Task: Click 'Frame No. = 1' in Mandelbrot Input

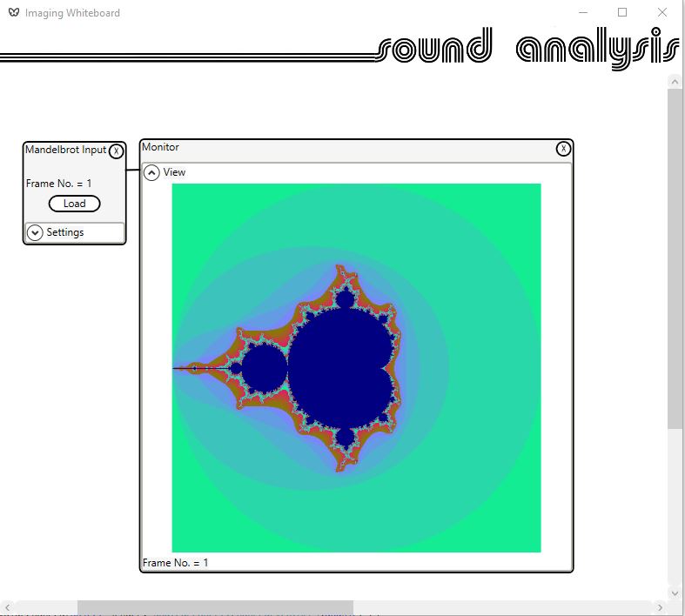Action: click(58, 184)
